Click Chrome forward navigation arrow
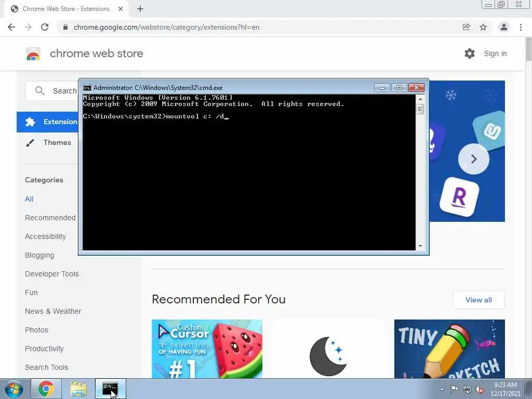The height and width of the screenshot is (399, 532). coord(28,27)
